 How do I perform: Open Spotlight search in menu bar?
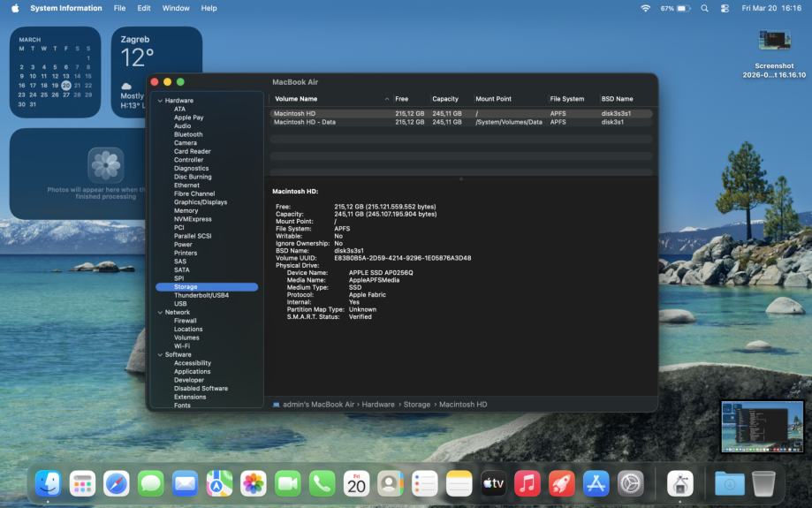704,8
